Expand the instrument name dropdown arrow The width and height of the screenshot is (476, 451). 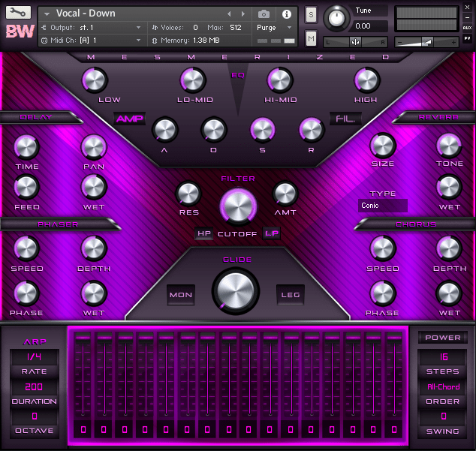pyautogui.click(x=47, y=14)
